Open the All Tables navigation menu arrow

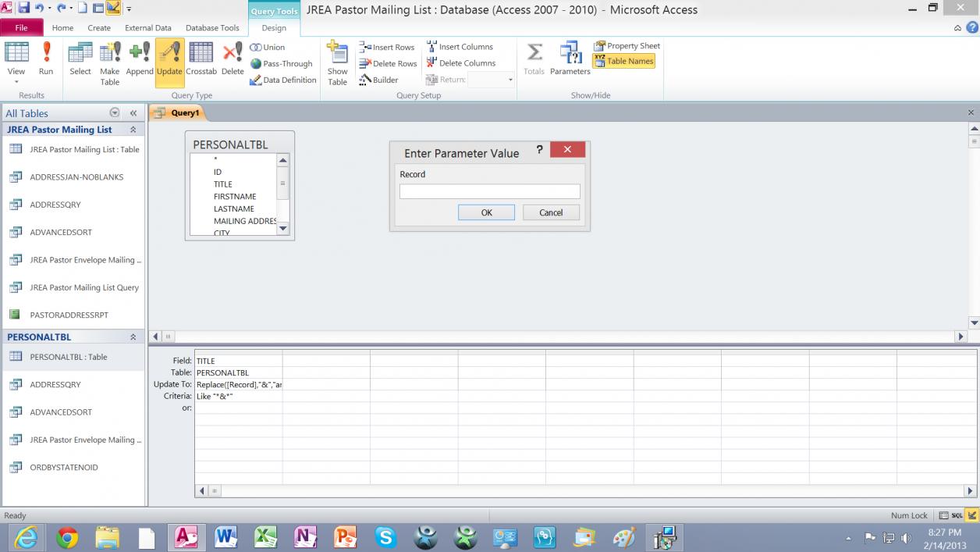[x=115, y=113]
